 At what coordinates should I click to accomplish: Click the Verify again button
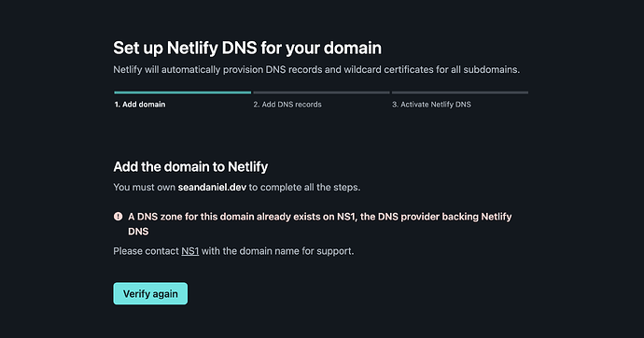pyautogui.click(x=150, y=293)
